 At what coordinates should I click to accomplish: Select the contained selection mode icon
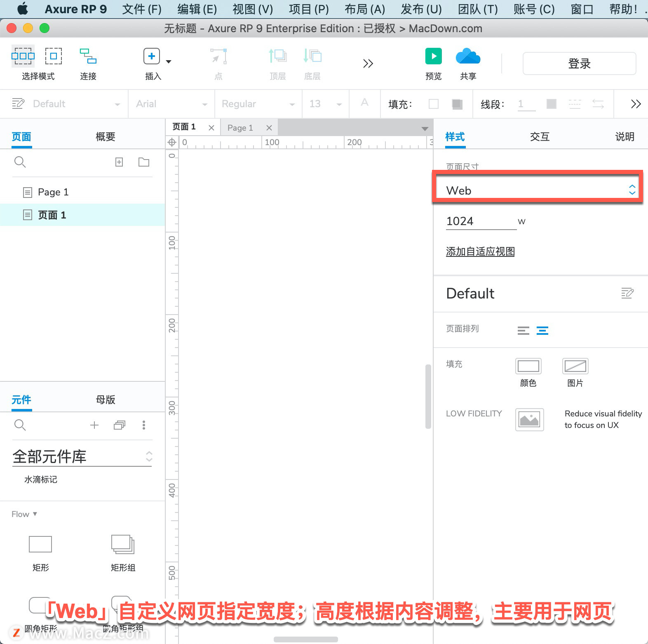coord(54,56)
